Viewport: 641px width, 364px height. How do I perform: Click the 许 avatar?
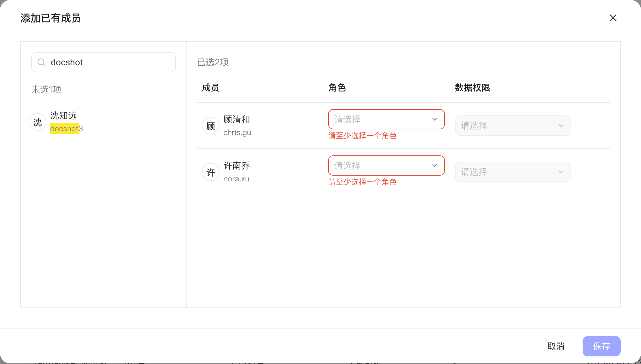(x=211, y=172)
